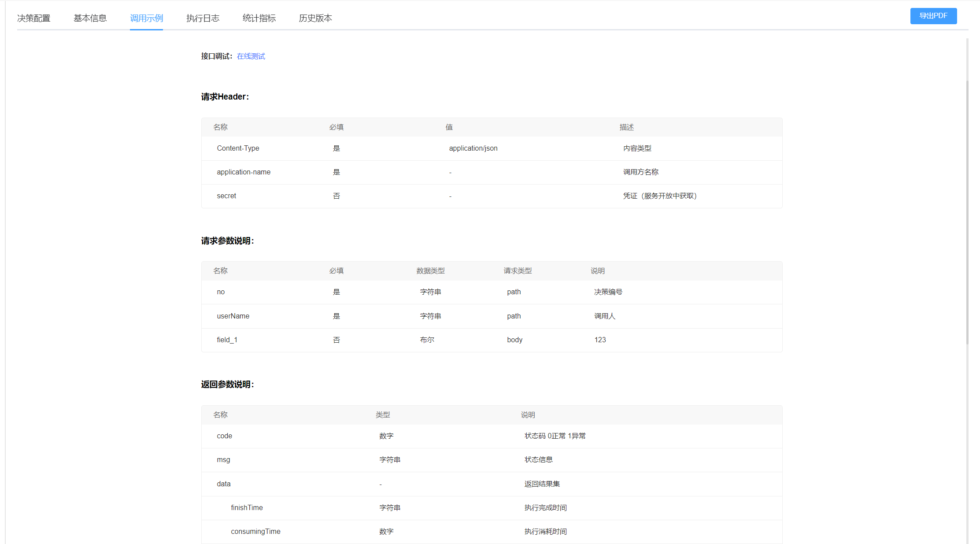
Task: Open the 统计指标 tab
Action: click(x=259, y=18)
